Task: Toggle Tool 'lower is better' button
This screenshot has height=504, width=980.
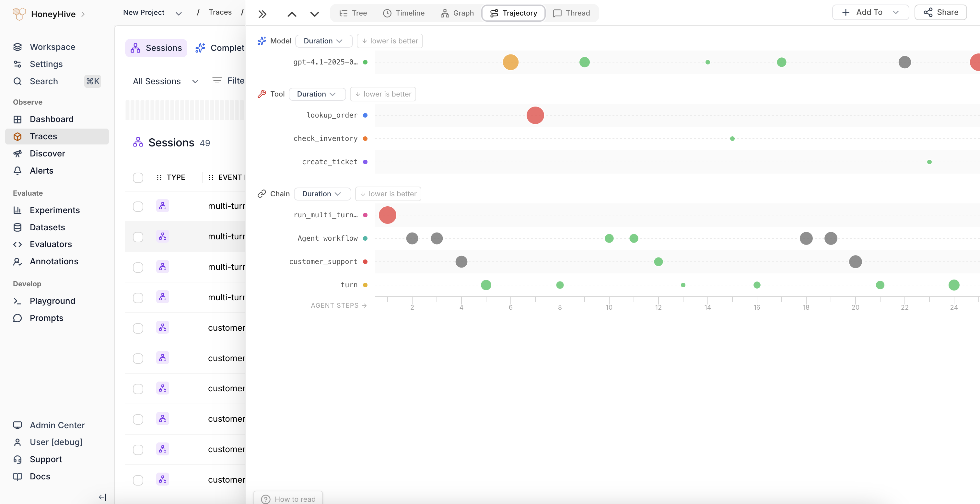Action: (x=383, y=94)
